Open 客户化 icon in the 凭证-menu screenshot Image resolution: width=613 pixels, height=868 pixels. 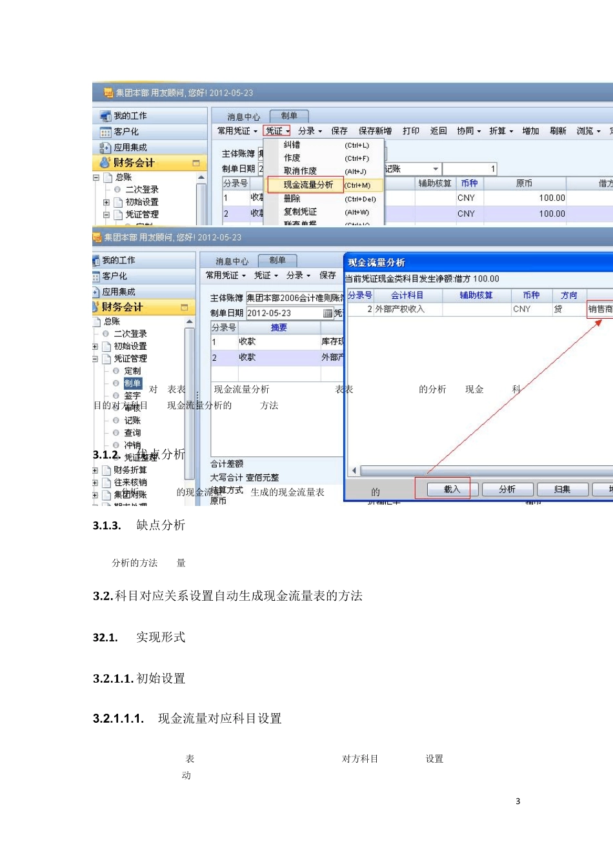(105, 132)
